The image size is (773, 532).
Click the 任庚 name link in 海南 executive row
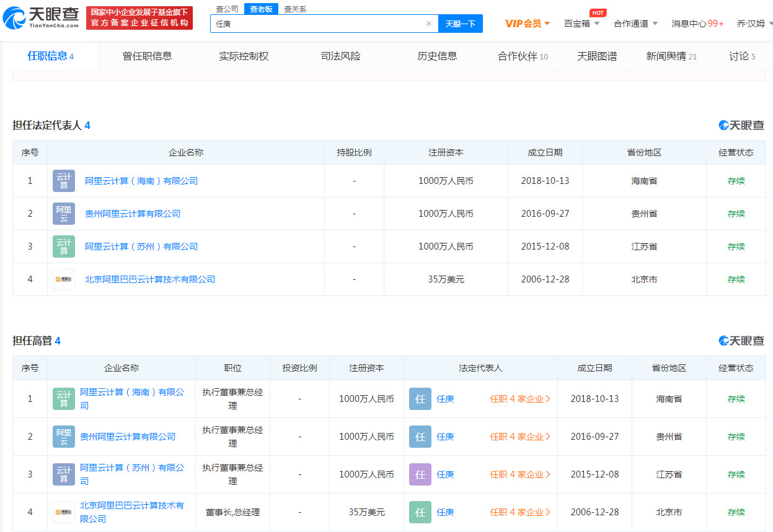point(445,399)
